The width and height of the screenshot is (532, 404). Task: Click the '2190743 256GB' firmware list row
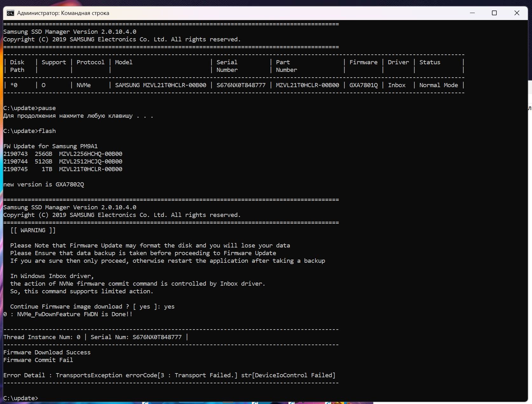click(x=63, y=154)
